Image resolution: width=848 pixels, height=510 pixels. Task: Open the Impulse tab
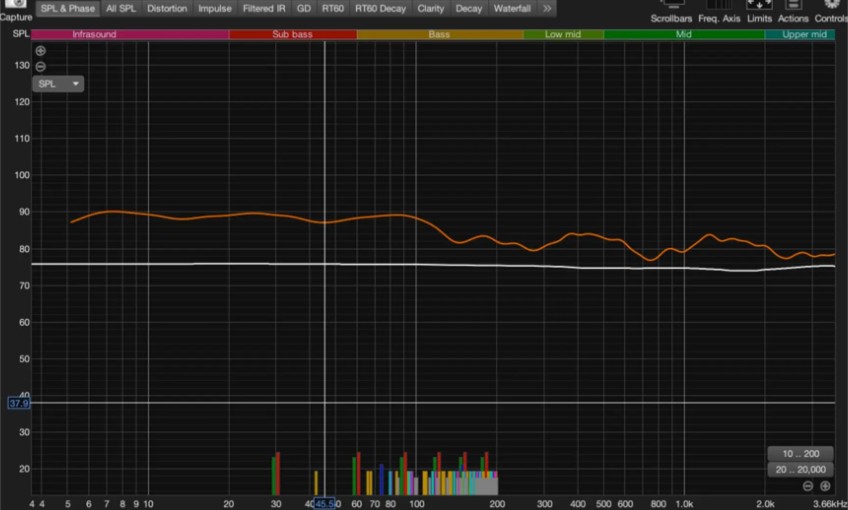215,9
